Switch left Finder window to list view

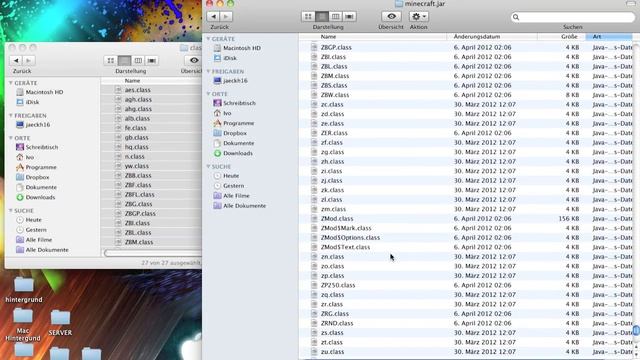pos(124,60)
